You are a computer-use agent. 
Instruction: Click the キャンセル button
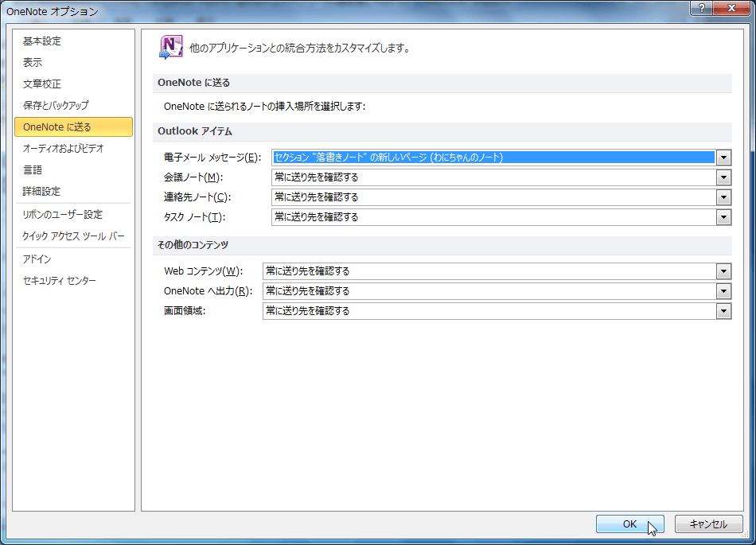[707, 524]
